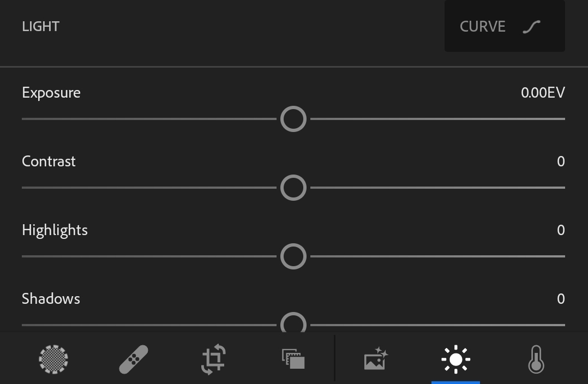Click the Contrast slider handle
588x384 pixels.
pos(293,188)
